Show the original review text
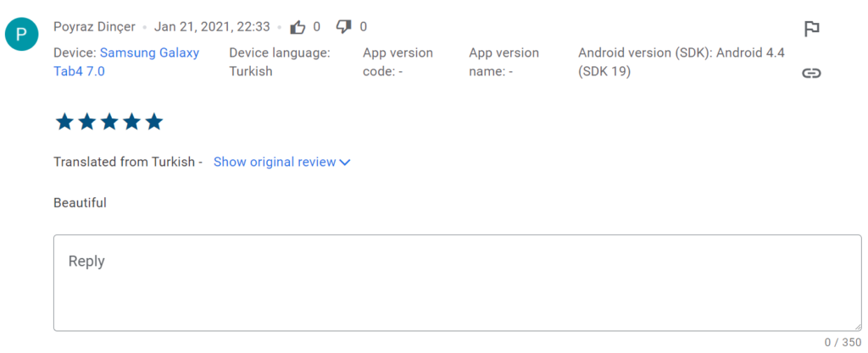This screenshot has height=353, width=868. [275, 162]
